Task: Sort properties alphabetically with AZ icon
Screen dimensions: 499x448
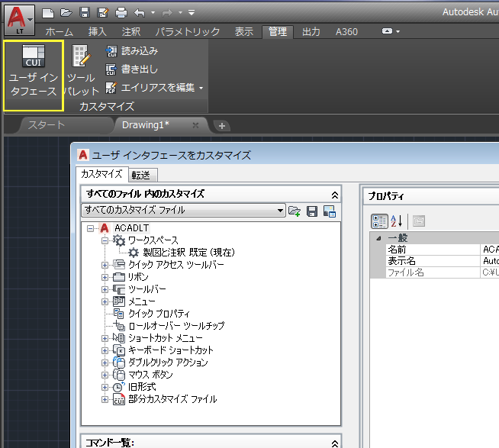Action: (397, 221)
